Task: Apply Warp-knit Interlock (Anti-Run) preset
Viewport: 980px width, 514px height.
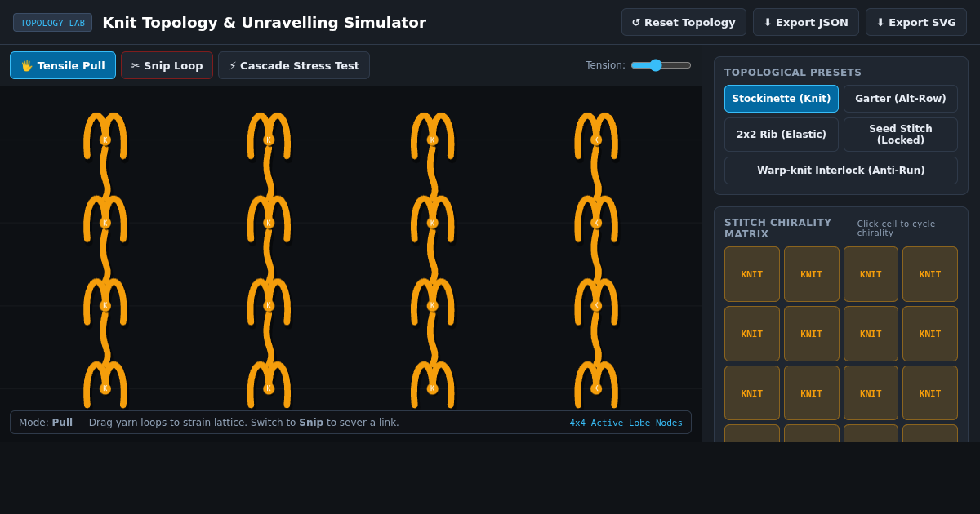Action: (x=840, y=171)
